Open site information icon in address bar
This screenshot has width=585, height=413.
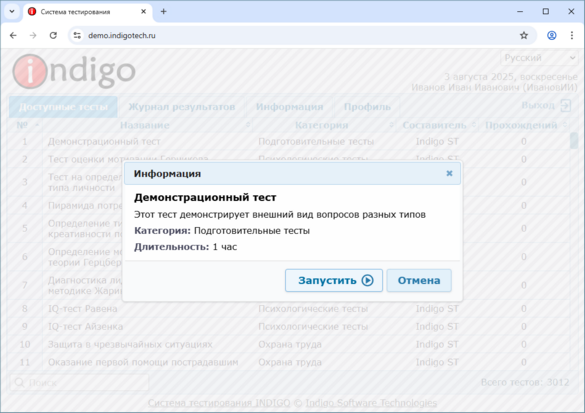point(77,35)
